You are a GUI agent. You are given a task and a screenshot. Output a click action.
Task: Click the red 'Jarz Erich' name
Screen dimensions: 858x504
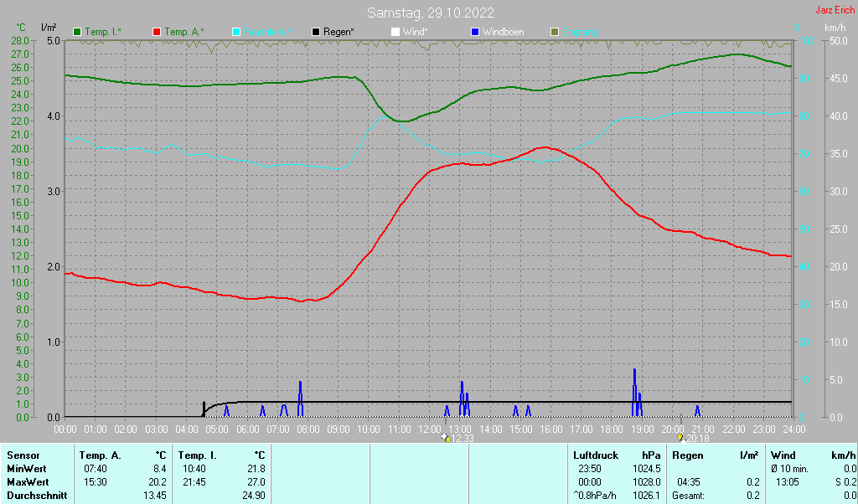coord(835,10)
